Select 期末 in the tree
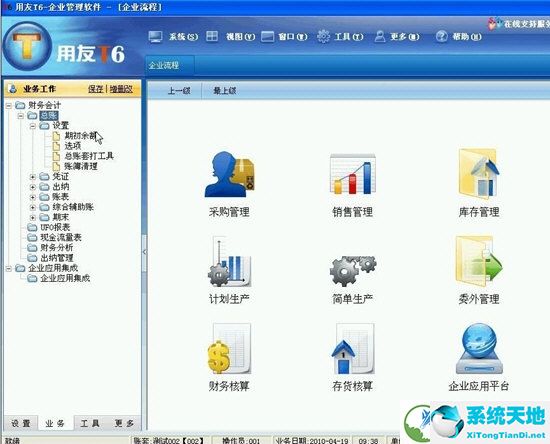Image resolution: width=550 pixels, height=444 pixels. (61, 217)
